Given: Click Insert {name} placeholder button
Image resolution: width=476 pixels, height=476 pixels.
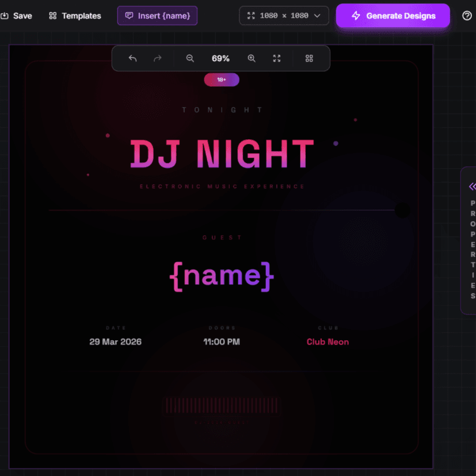Looking at the screenshot, I should point(157,16).
